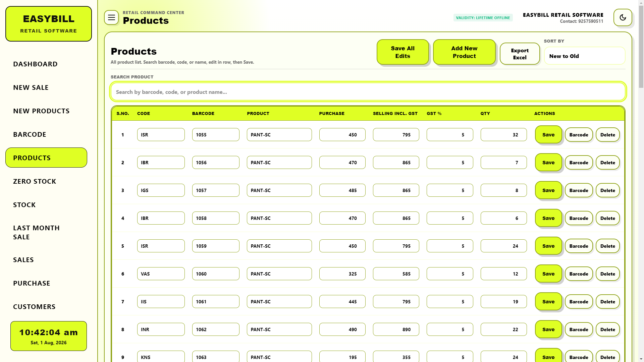This screenshot has height=362, width=644.
Task: Switch to dark mode moon icon
Action: 623,17
